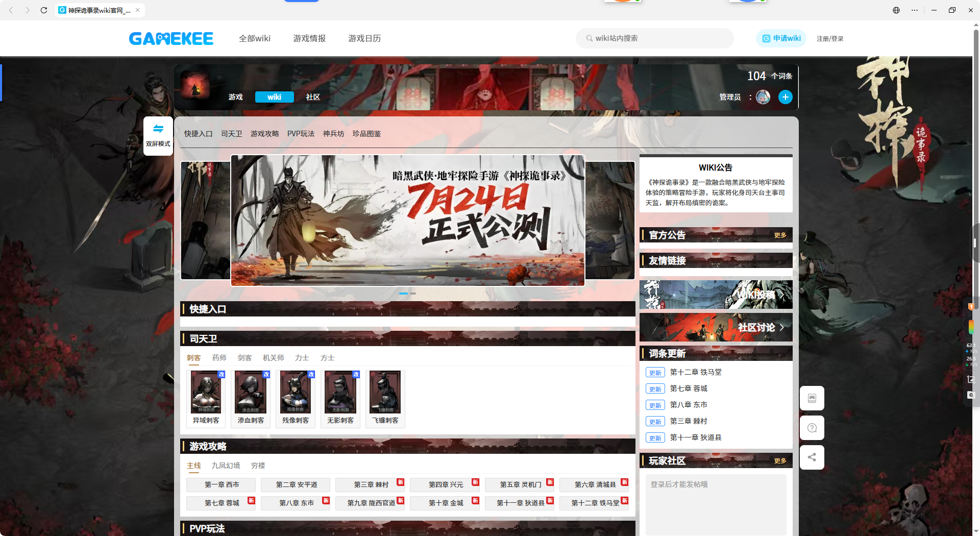
Task: Select the 机关师 class tab
Action: pos(274,358)
